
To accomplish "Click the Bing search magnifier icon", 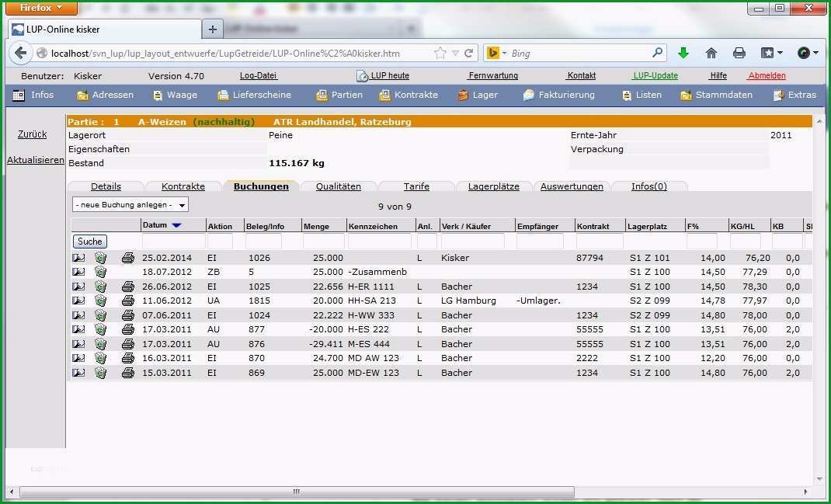I will tap(657, 53).
